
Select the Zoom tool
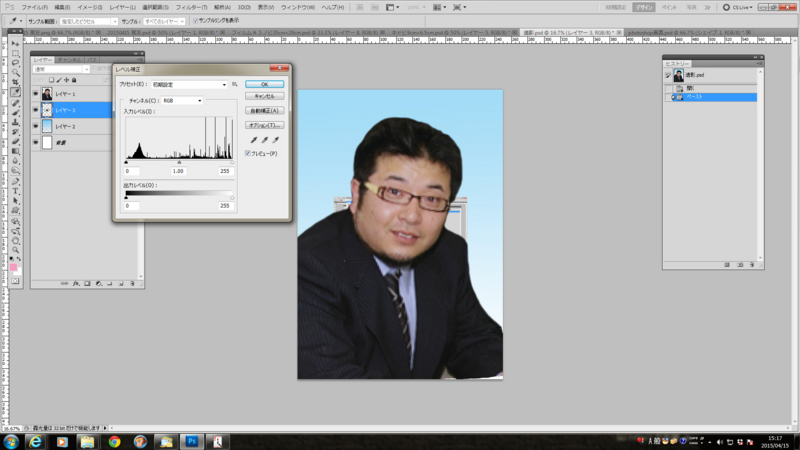[x=15, y=250]
